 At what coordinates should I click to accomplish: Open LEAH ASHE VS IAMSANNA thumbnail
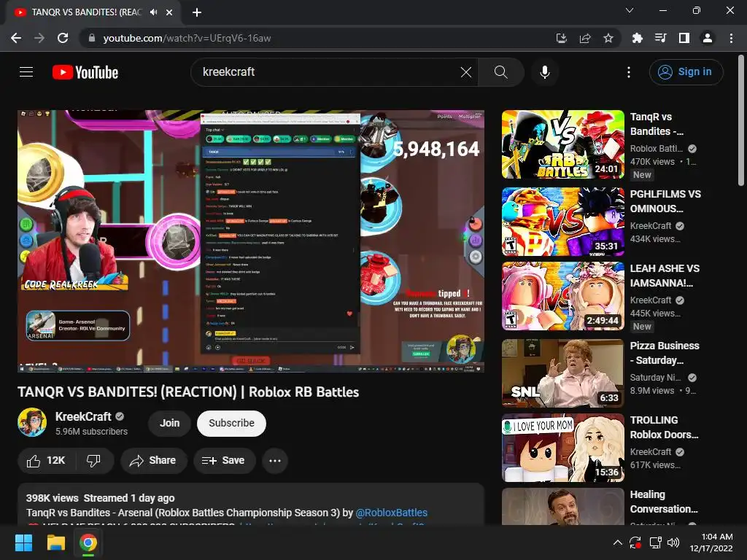[x=562, y=296]
